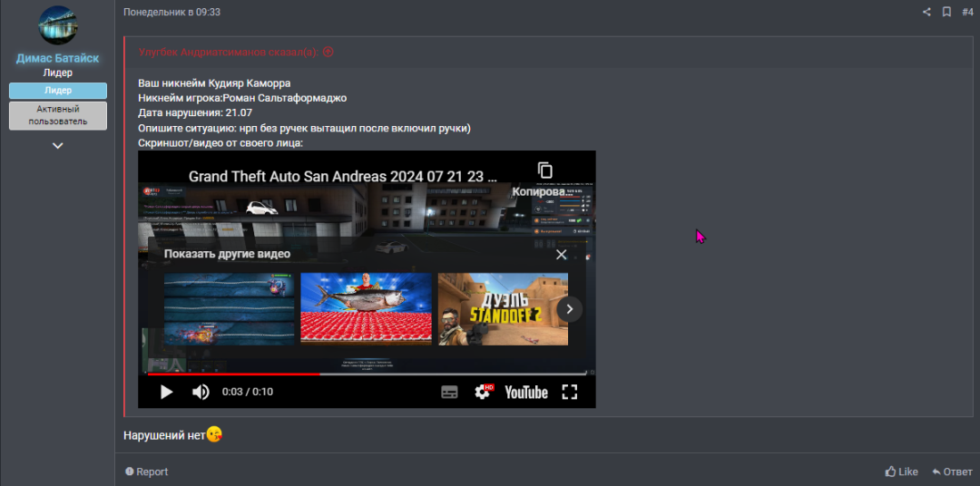This screenshot has width=980, height=486.
Task: Open the video on YouTube logo
Action: [x=526, y=393]
